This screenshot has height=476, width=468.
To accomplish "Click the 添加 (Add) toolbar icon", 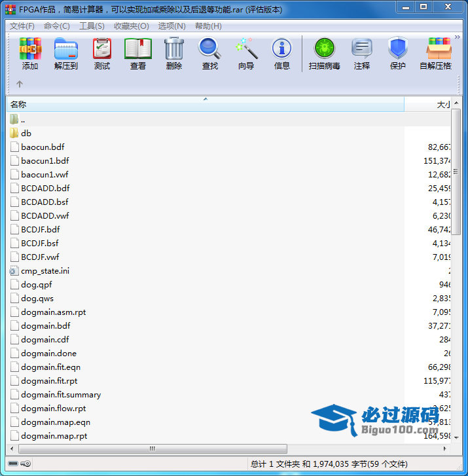I will point(30,48).
